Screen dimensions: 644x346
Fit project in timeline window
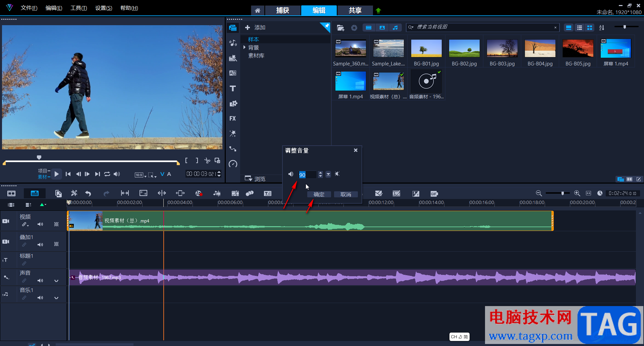pyautogui.click(x=588, y=193)
